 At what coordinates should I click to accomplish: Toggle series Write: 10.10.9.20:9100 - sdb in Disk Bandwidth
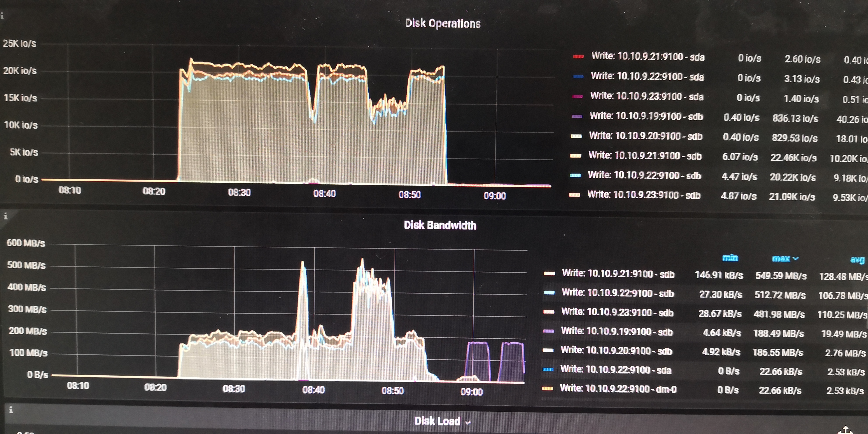(x=616, y=351)
